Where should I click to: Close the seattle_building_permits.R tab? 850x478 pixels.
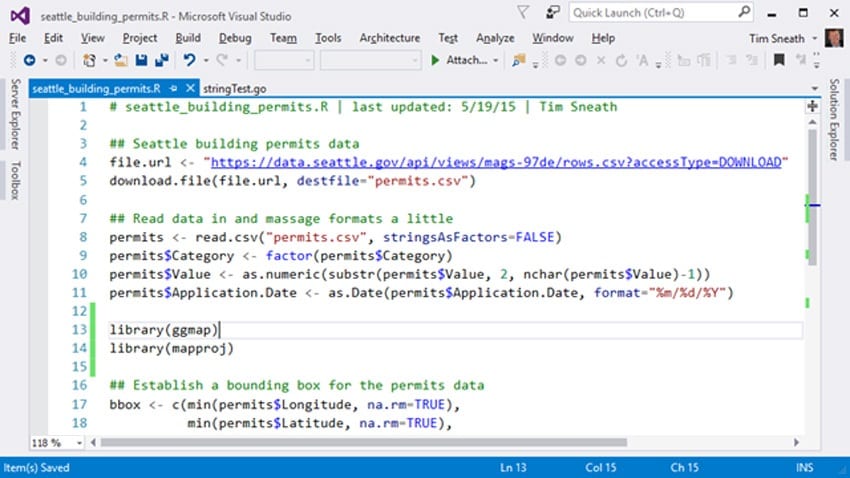(190, 88)
